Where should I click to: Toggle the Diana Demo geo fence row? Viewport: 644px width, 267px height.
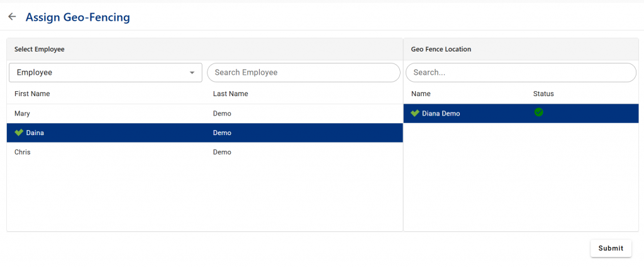click(521, 114)
